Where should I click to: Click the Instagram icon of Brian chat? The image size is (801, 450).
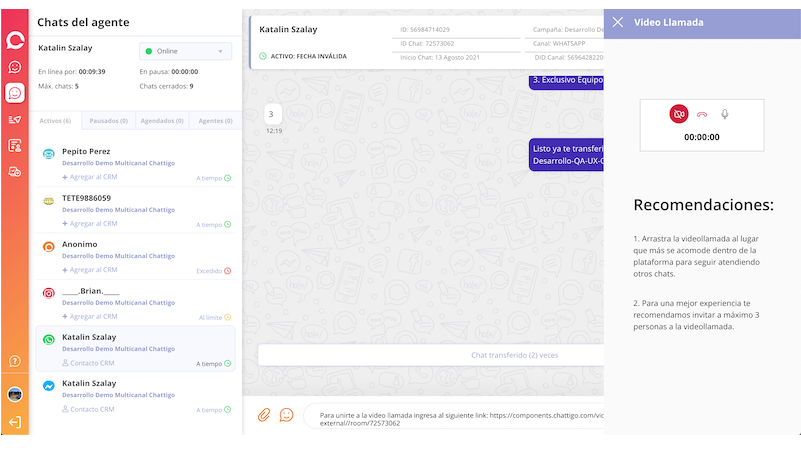coord(49,293)
